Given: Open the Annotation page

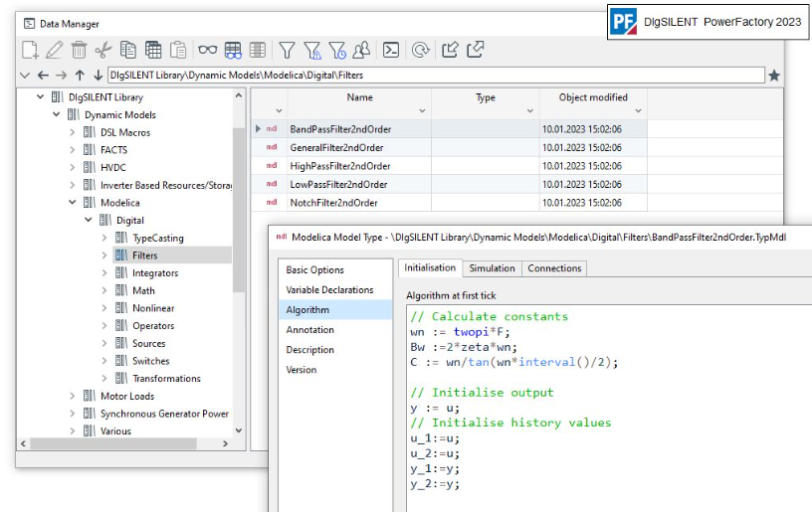Looking at the screenshot, I should tap(310, 330).
